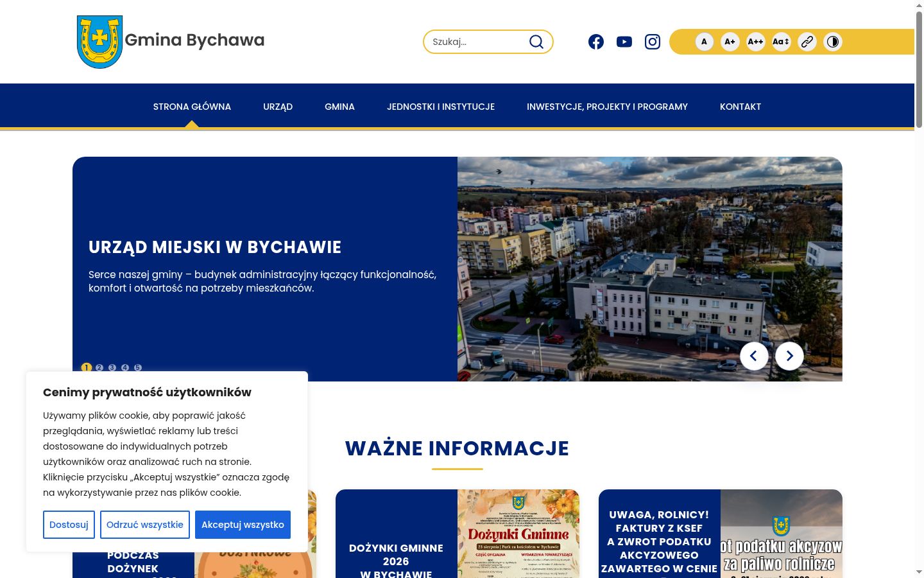Click the Dostosuj cookie button
Viewport: 924px width, 578px height.
69,525
